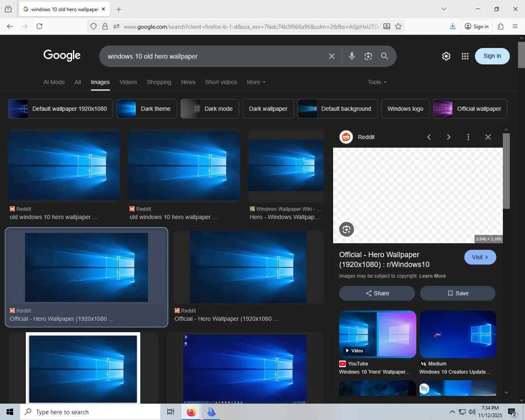
Task: Switch to the All results tab
Action: [x=78, y=82]
